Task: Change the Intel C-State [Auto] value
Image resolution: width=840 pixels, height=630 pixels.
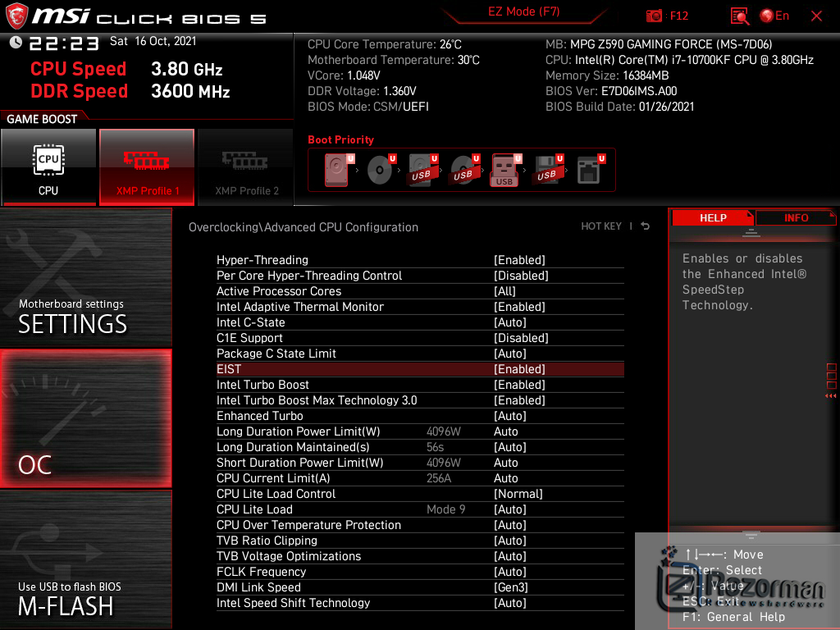Action: [x=510, y=322]
